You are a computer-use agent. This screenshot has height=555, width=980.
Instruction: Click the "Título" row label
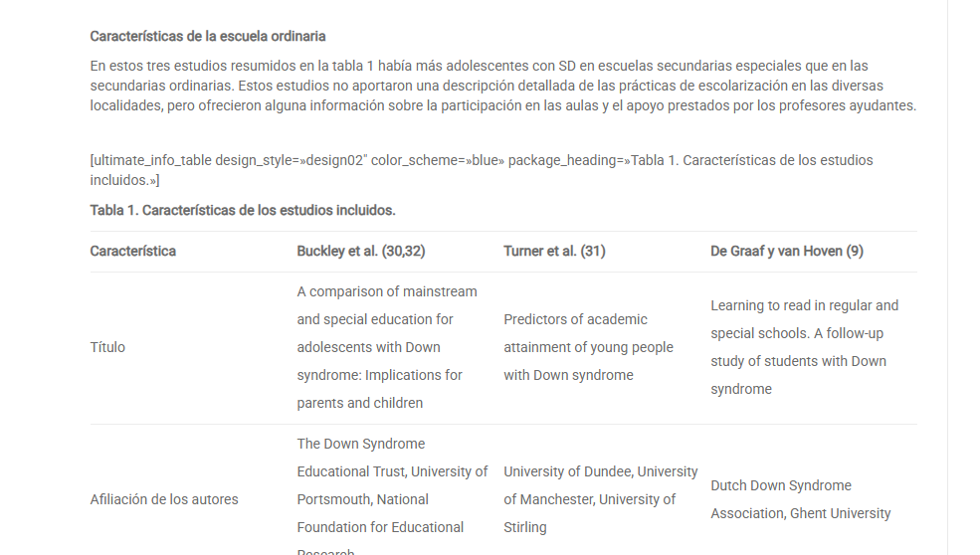107,347
